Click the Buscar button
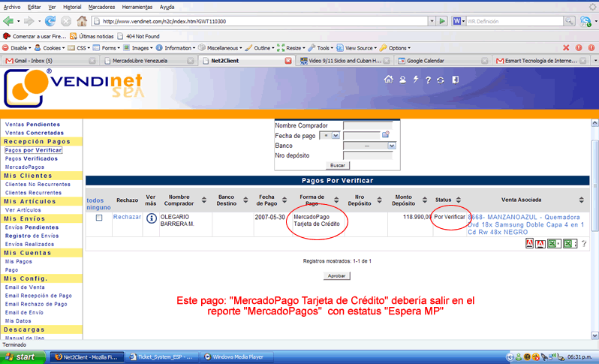The height and width of the screenshot is (364, 599). click(x=338, y=165)
